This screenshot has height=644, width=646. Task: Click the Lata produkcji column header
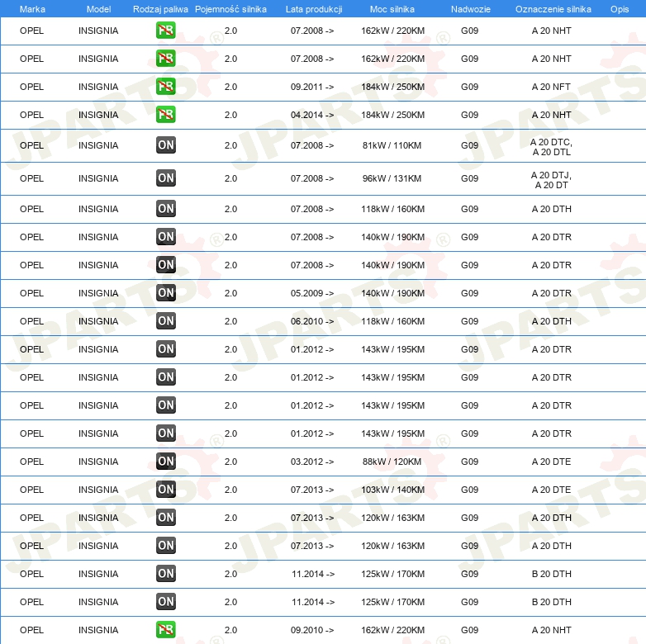point(313,8)
